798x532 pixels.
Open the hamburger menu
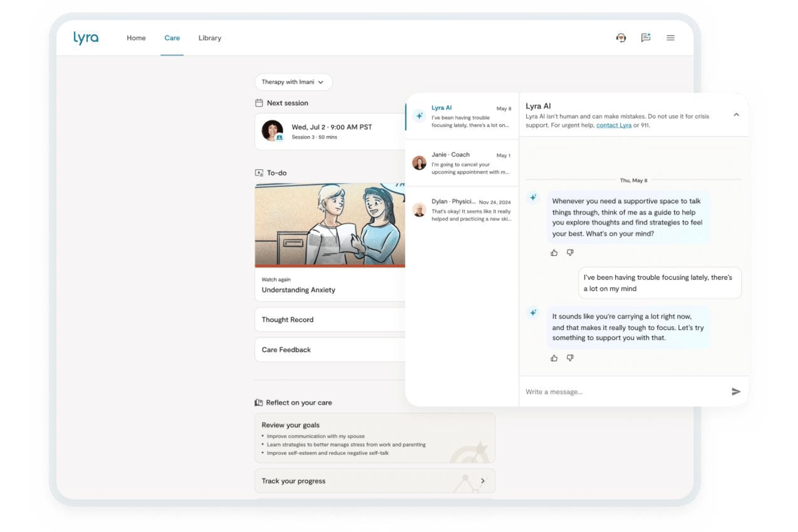pos(671,38)
